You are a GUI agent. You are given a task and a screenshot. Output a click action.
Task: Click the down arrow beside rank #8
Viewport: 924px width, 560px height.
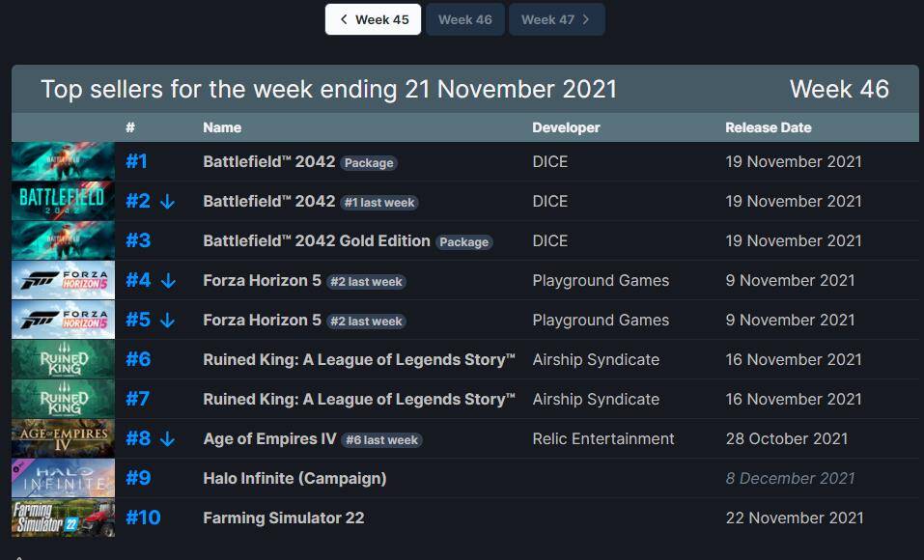click(x=167, y=439)
